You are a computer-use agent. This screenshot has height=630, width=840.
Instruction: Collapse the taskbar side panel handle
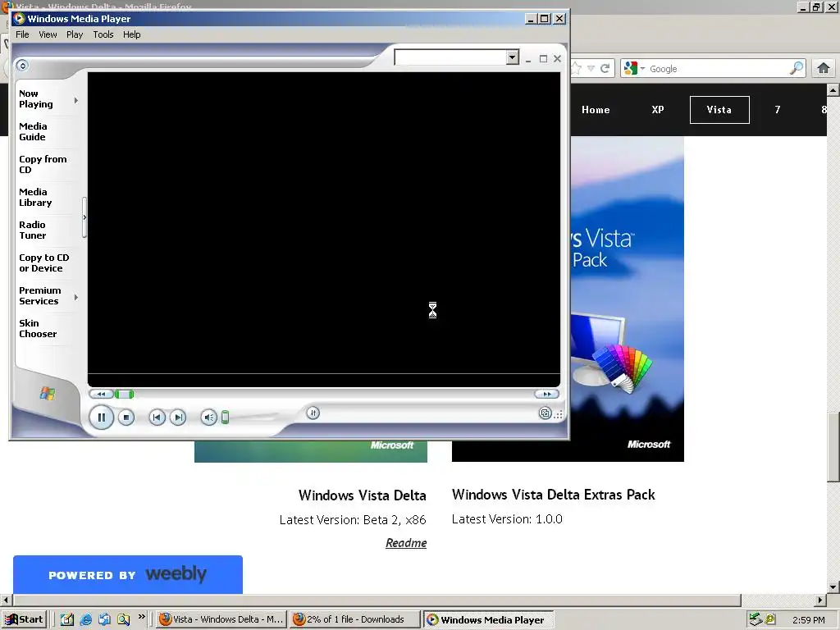(x=84, y=217)
